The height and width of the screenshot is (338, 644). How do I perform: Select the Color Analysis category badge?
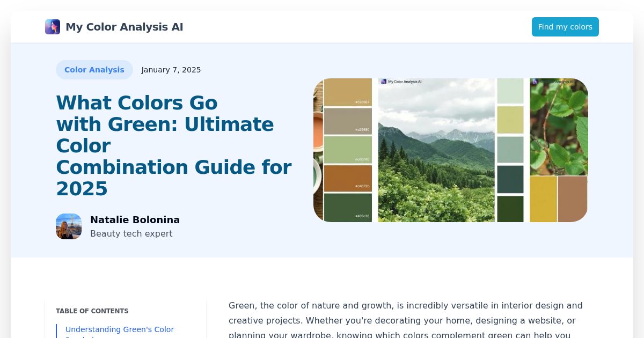[94, 70]
